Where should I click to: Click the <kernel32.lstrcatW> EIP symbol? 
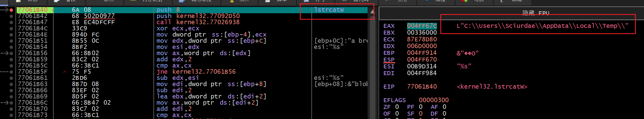tap(492, 87)
